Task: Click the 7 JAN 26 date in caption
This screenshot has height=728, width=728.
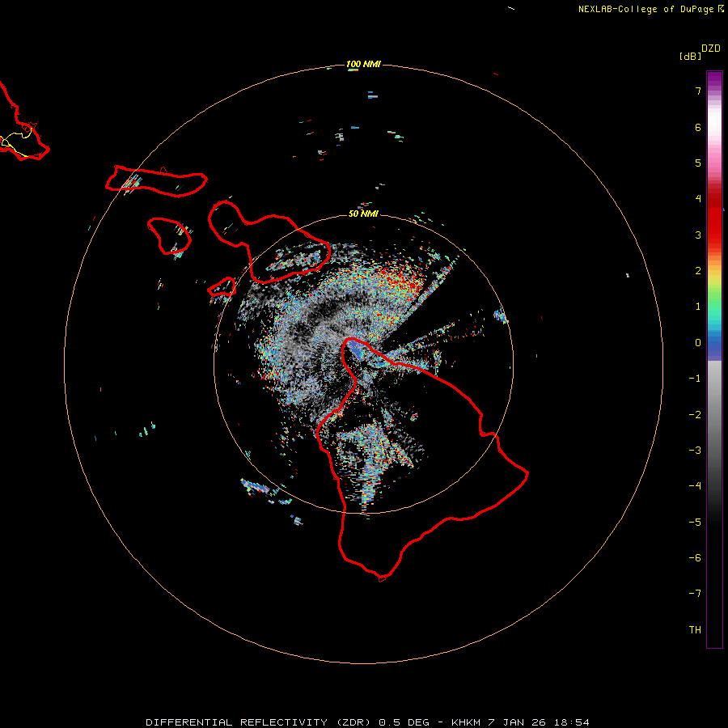Action: click(x=515, y=722)
